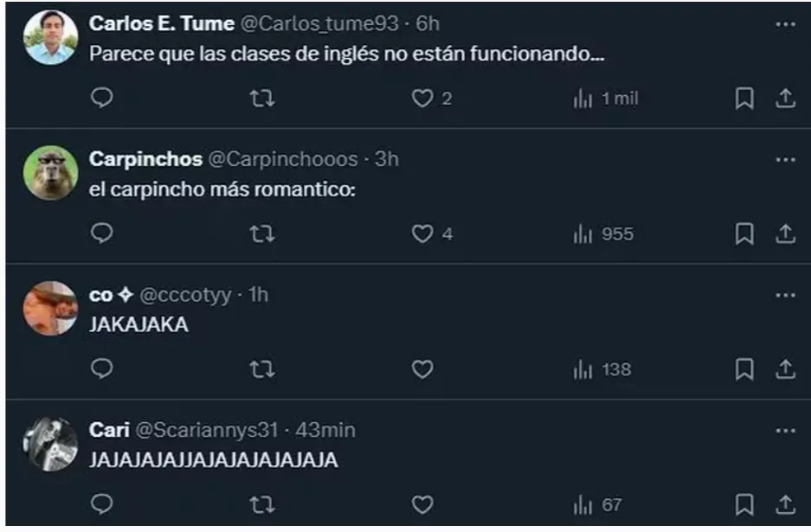Like Carlos E. Tume's tweet

pos(422,99)
